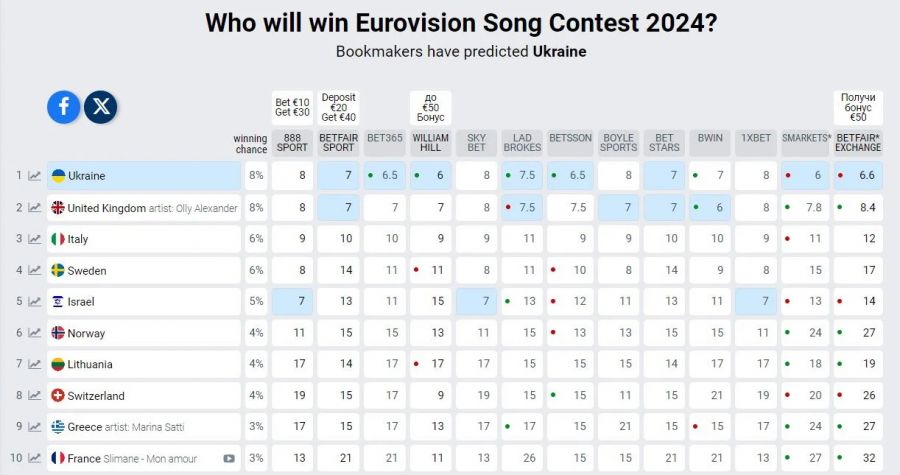The width and height of the screenshot is (900, 475).
Task: Share the odds page on X
Action: [x=100, y=107]
